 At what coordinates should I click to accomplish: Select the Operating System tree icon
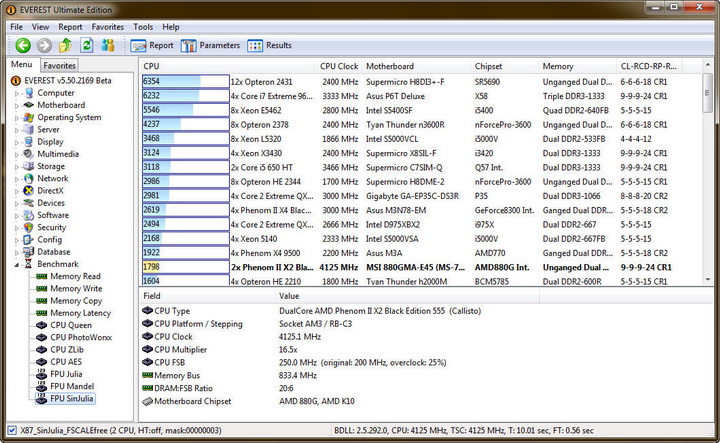pos(29,118)
